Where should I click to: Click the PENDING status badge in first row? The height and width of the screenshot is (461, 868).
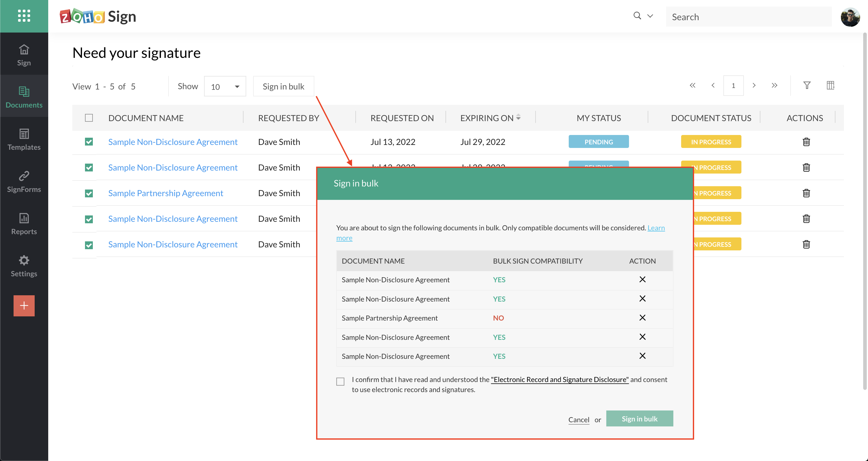[599, 142]
